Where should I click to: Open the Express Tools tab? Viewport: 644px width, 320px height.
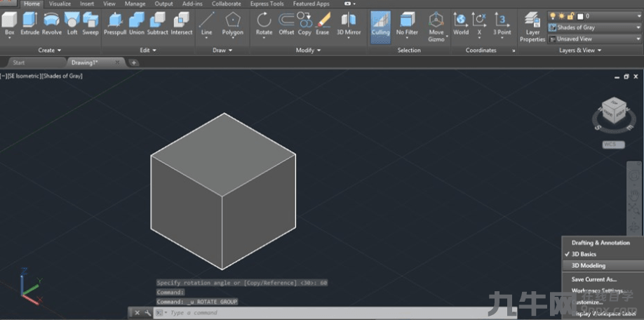267,4
